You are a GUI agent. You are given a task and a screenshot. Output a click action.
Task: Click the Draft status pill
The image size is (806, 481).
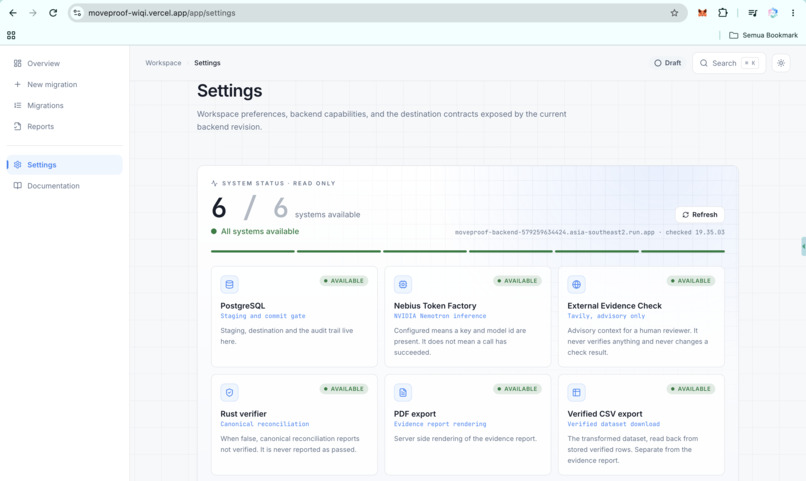667,63
